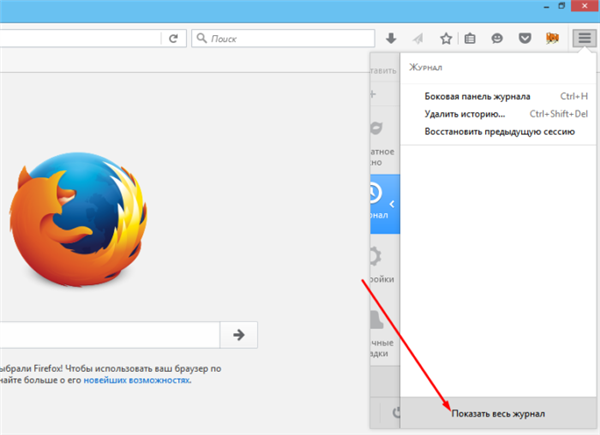Click Показать весь журнал button
The width and height of the screenshot is (600, 435).
[x=498, y=413]
